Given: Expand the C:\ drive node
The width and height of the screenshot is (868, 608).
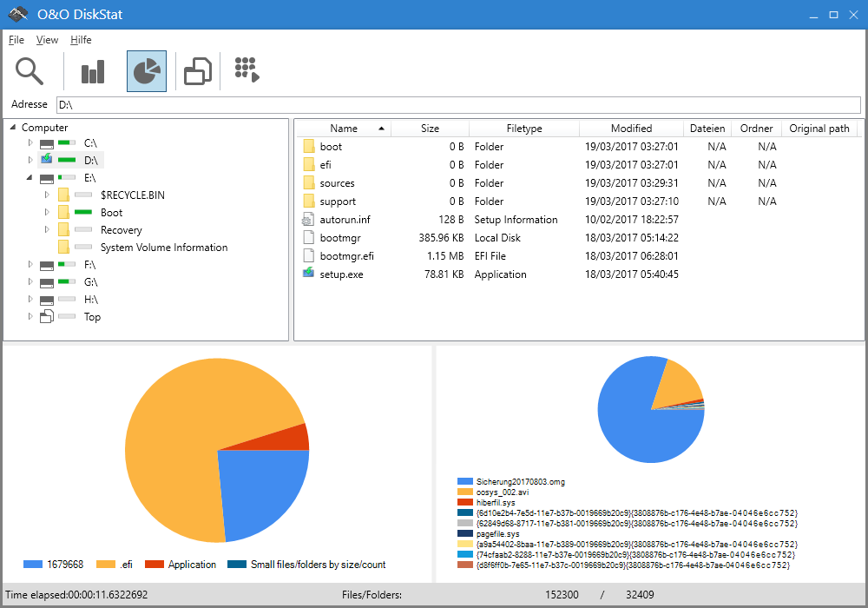Looking at the screenshot, I should tap(30, 142).
